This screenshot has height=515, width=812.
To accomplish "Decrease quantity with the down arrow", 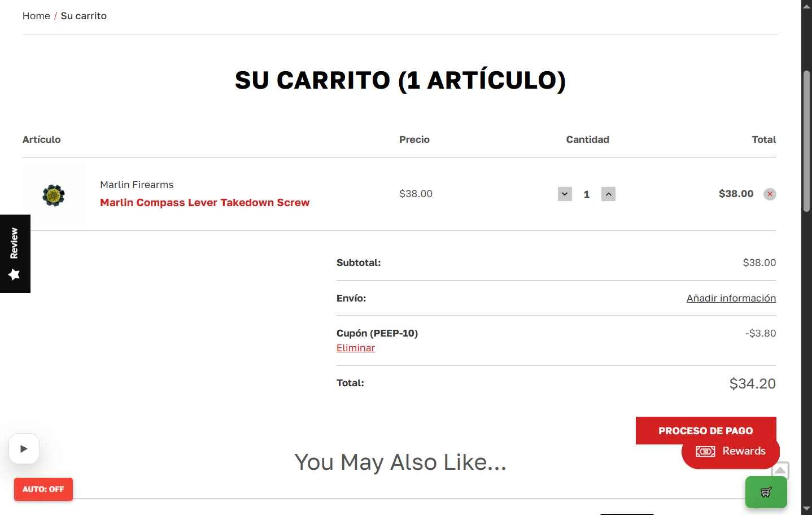I will tap(565, 194).
